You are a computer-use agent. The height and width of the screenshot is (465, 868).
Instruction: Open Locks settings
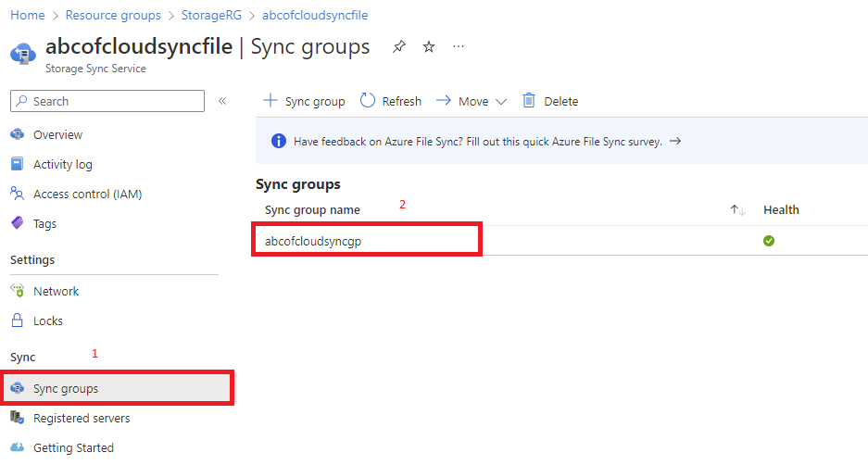point(48,320)
